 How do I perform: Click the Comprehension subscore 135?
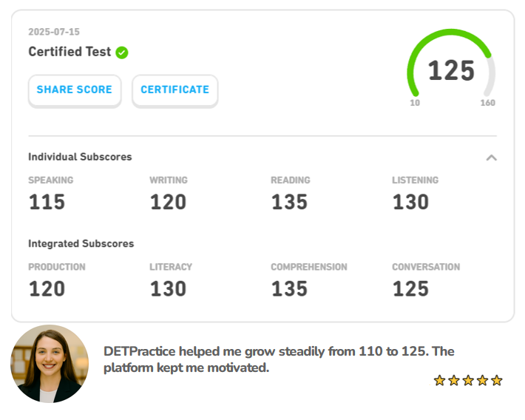click(x=289, y=288)
